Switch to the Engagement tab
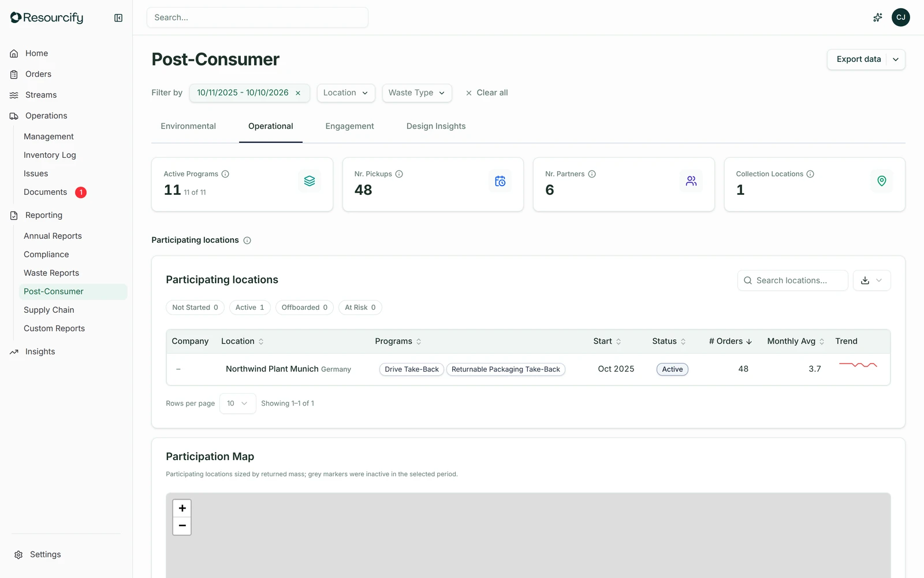Image resolution: width=924 pixels, height=578 pixels. 349,126
